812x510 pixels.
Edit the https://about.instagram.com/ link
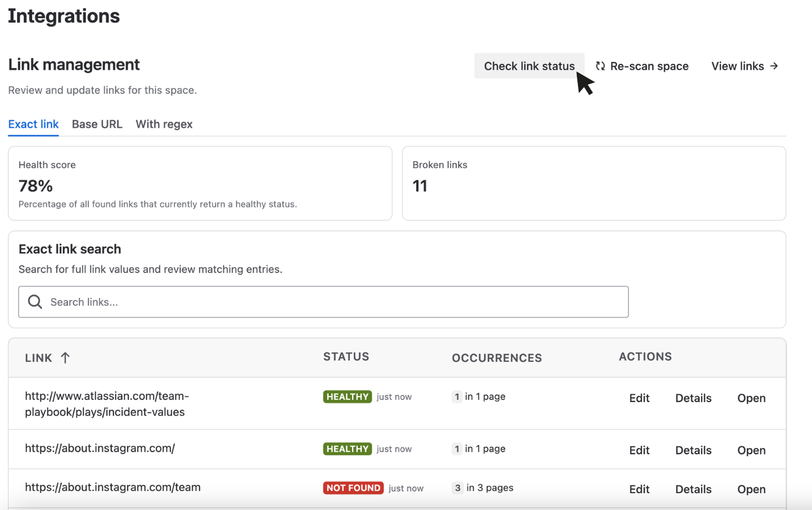tap(639, 450)
